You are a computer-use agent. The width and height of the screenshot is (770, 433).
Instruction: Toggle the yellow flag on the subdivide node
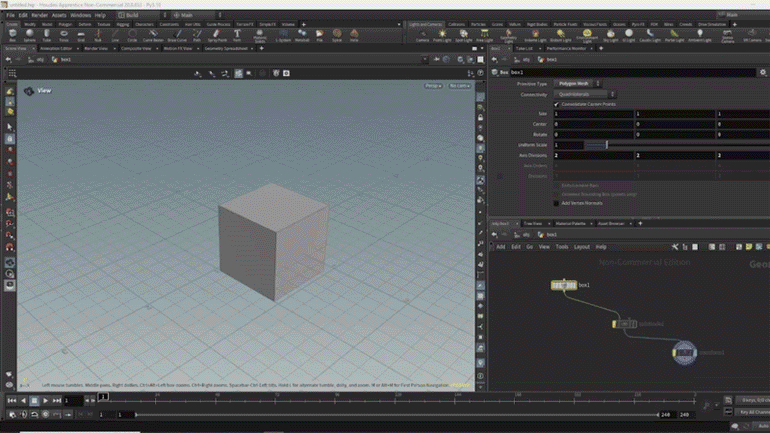click(x=614, y=324)
